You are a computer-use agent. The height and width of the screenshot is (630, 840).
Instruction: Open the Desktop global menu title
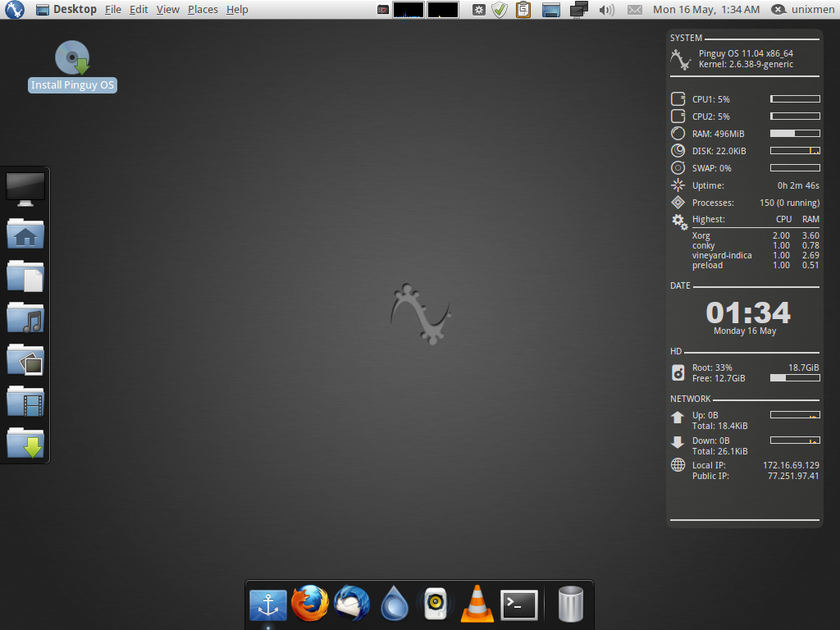tap(75, 10)
